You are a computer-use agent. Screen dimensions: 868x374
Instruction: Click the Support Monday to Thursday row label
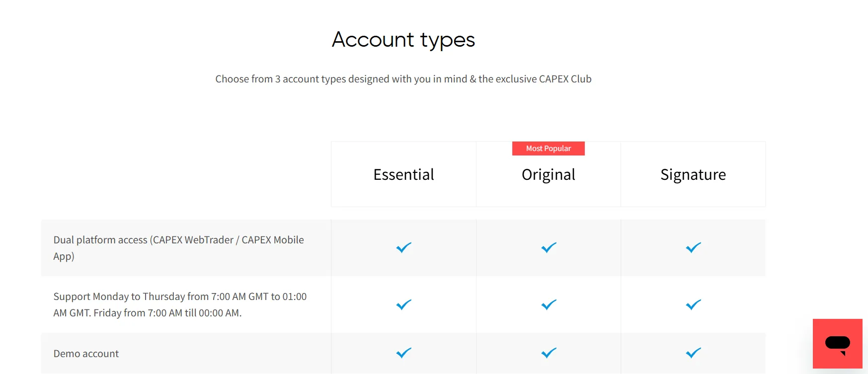[x=180, y=304]
